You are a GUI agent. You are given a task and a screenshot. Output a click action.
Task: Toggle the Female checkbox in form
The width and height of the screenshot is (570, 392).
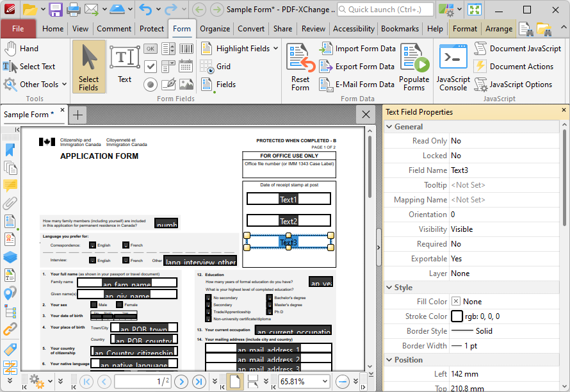[x=120, y=305]
